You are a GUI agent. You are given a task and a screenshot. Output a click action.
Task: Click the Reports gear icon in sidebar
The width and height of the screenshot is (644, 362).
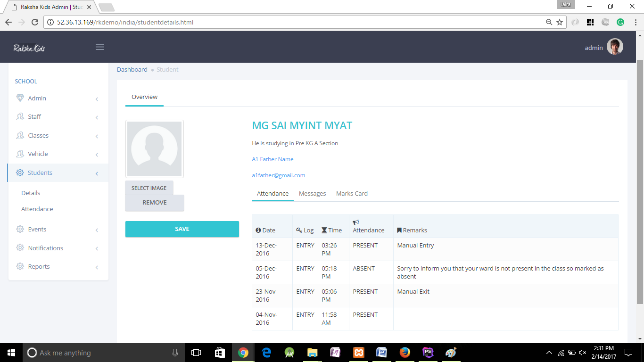(20, 266)
